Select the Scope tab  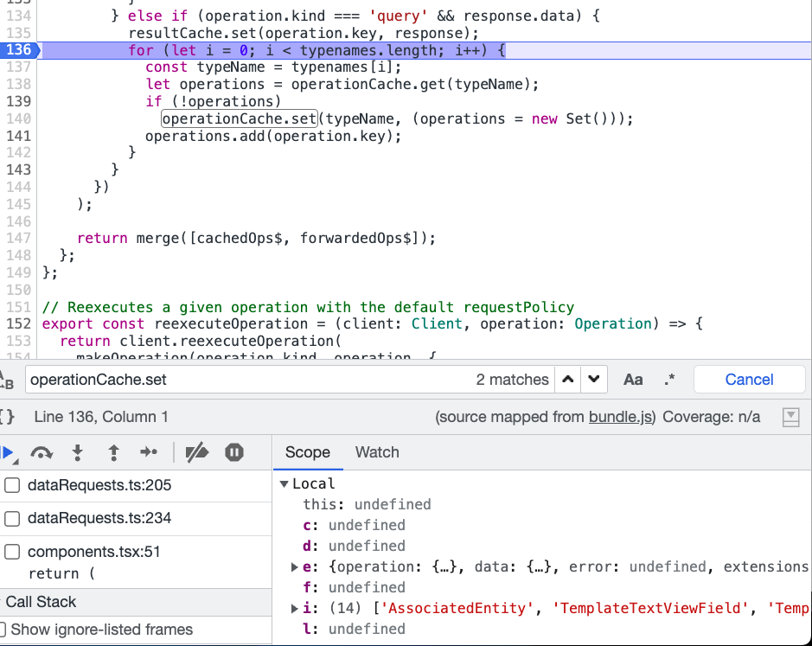pyautogui.click(x=308, y=452)
